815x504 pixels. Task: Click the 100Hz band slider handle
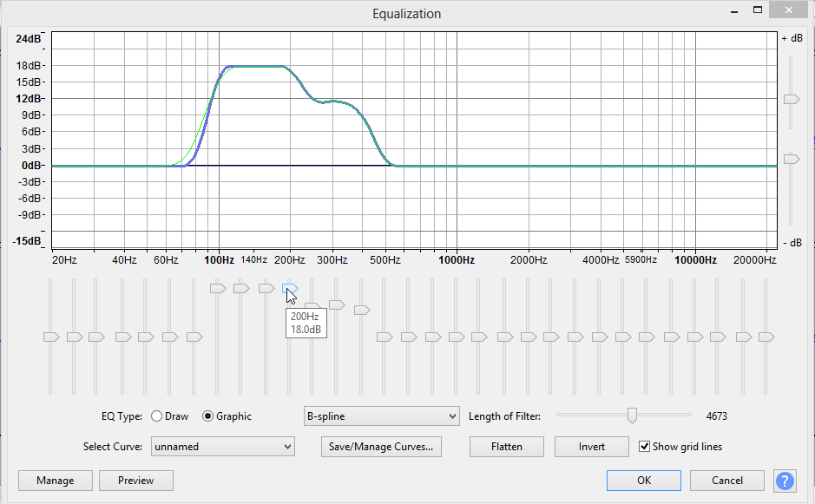[218, 288]
